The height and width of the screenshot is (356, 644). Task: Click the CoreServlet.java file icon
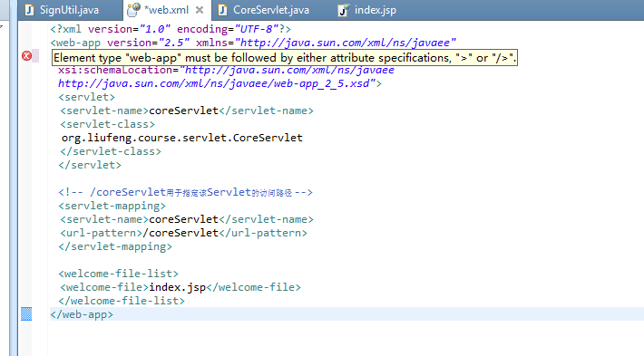pyautogui.click(x=222, y=10)
